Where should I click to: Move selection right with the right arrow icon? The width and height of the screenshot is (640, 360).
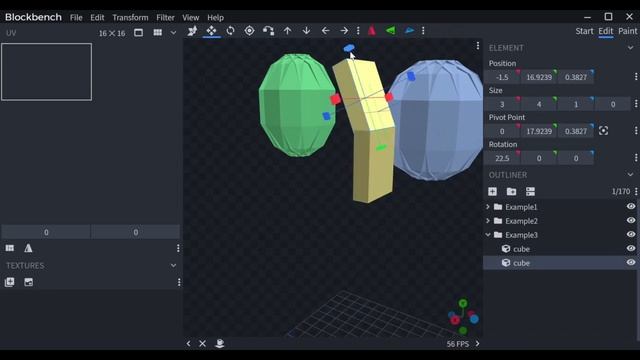coord(344,31)
